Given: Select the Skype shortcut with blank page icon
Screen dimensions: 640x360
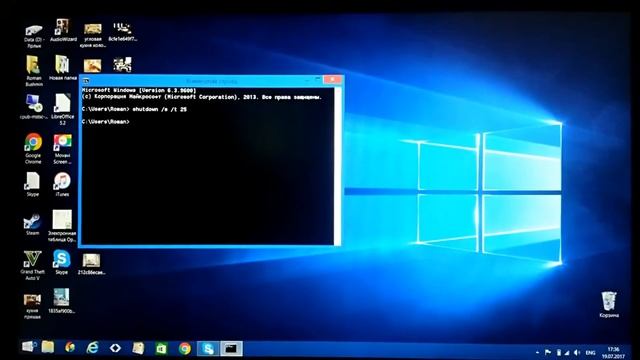Looking at the screenshot, I should pos(33,184).
